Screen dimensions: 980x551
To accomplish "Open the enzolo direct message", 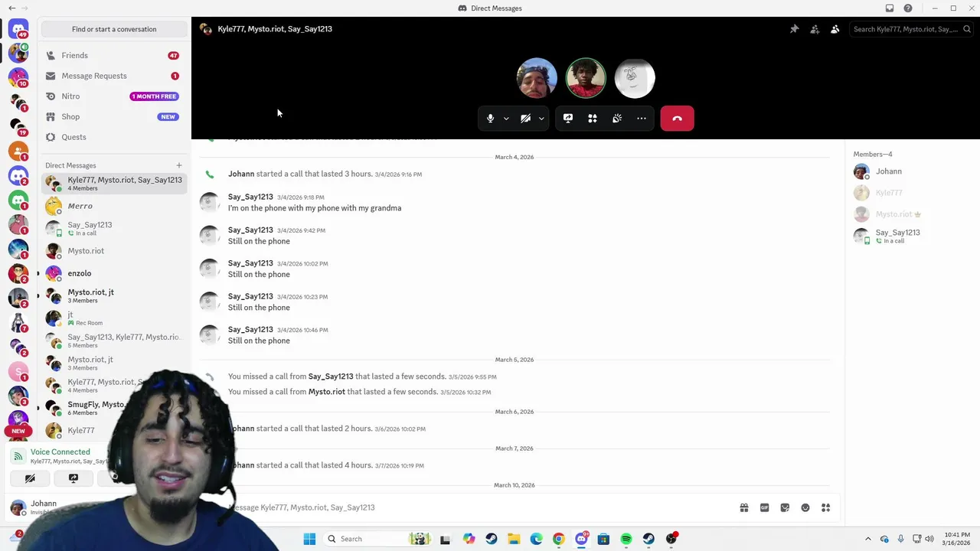I will [x=114, y=273].
